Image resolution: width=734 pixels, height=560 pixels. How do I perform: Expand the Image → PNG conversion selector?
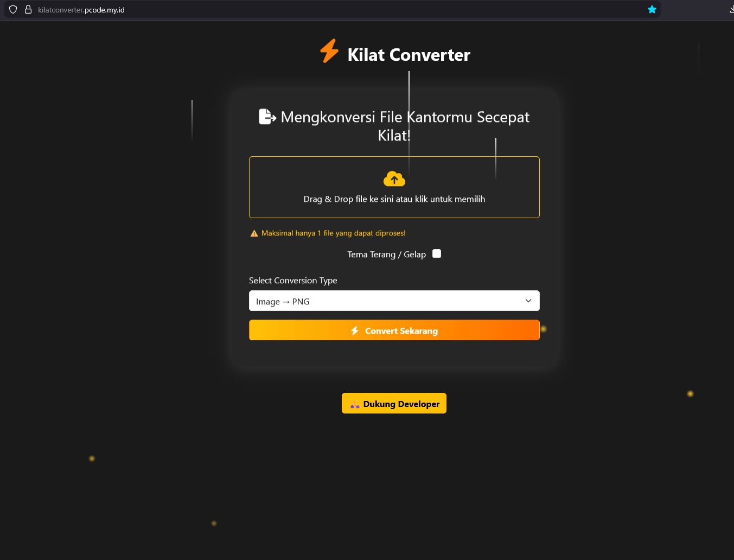[x=394, y=301]
